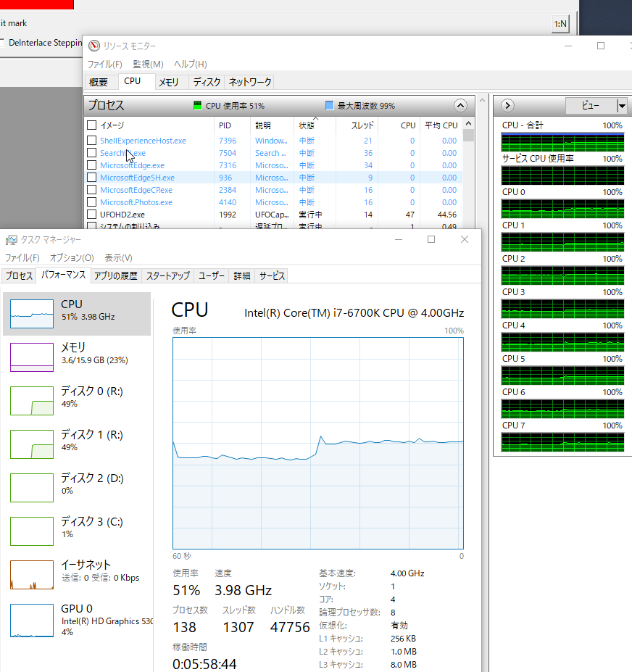This screenshot has height=672, width=632.
Task: Select the Ethernet (イーサネット) performance thumbnail
Action: point(32,575)
